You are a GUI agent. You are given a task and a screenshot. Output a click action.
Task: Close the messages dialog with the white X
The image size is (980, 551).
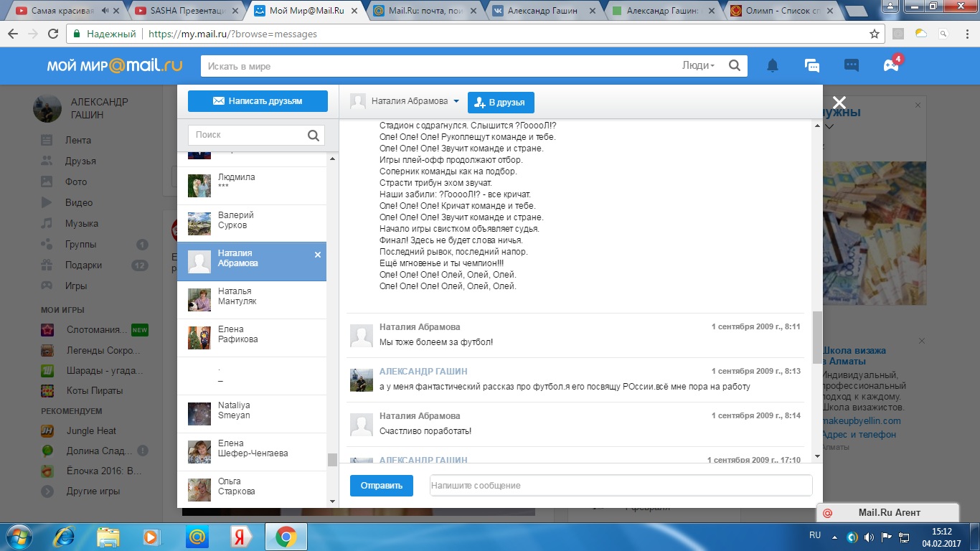point(839,103)
